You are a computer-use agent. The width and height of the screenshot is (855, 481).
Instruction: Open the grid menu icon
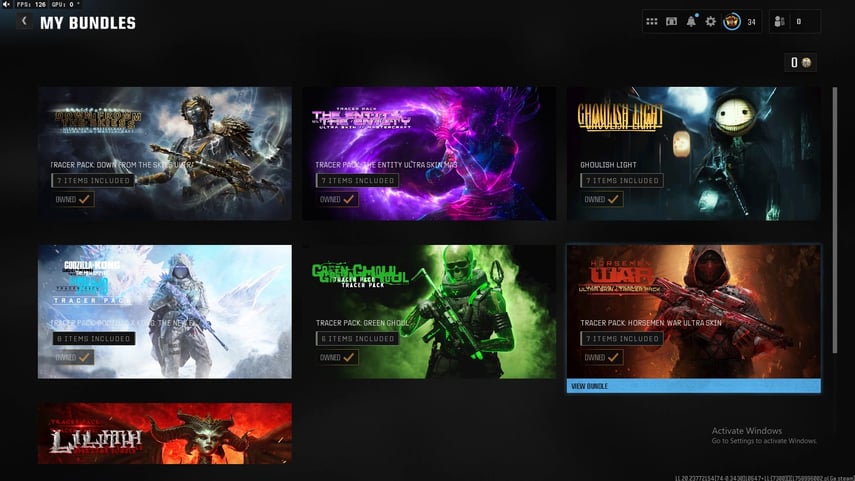click(x=652, y=21)
